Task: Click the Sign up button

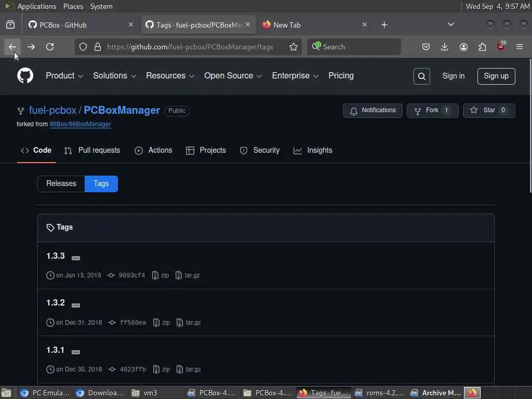Action: pos(496,76)
